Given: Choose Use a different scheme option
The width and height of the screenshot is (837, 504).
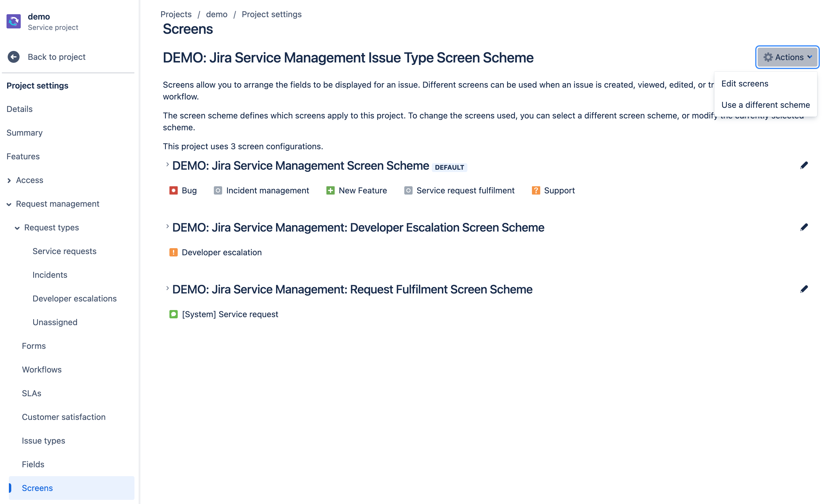Looking at the screenshot, I should [x=765, y=105].
